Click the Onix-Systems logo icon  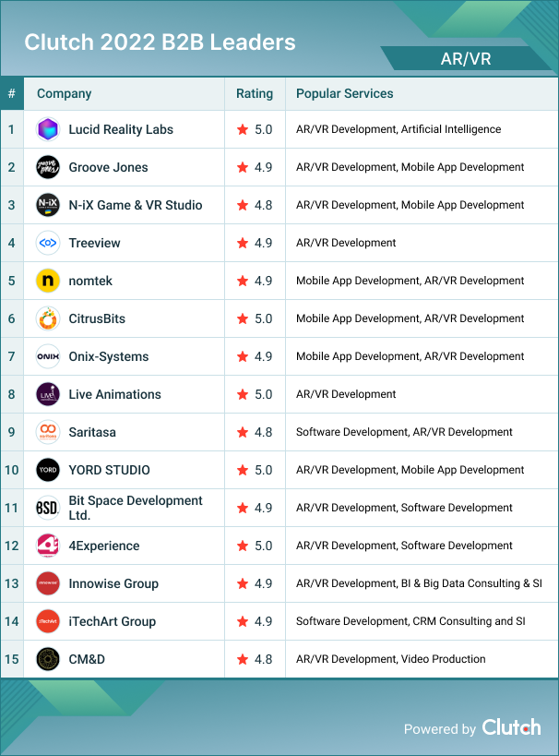point(48,356)
